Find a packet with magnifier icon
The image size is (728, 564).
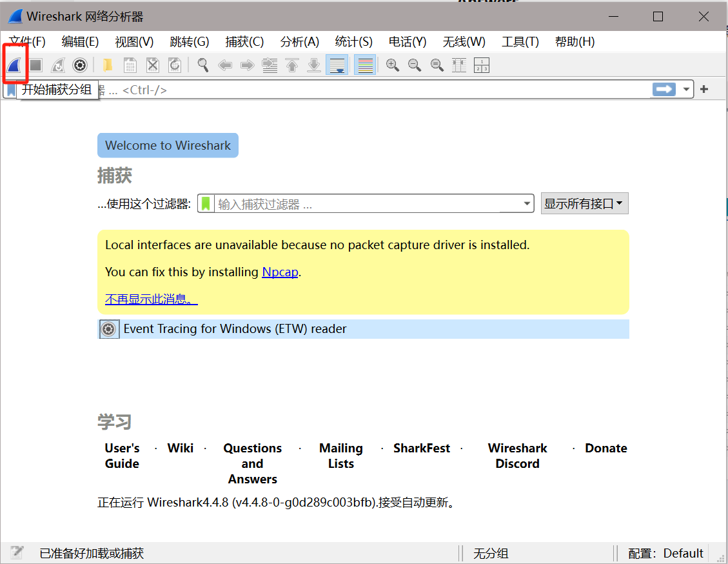coord(202,65)
